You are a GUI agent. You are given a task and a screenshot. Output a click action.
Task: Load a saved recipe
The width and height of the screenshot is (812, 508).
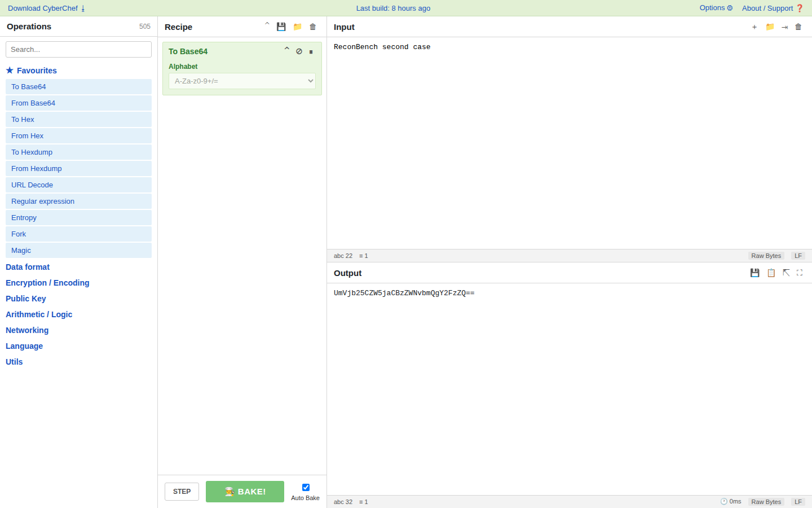tap(297, 27)
